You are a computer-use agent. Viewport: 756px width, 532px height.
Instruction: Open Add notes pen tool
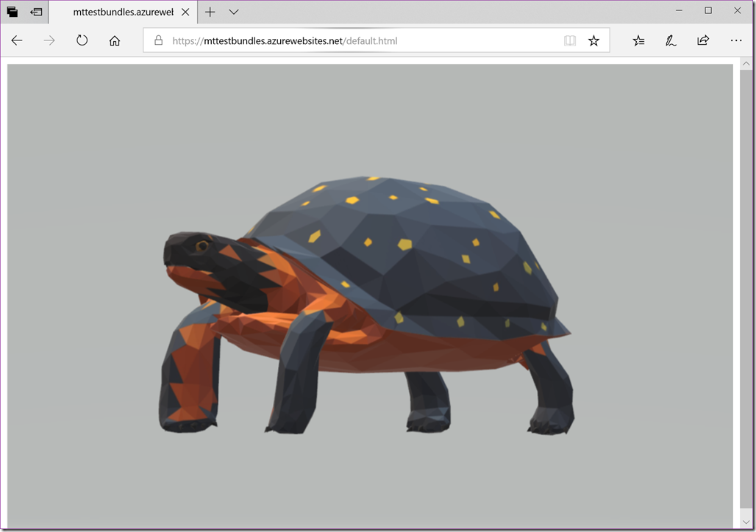[x=671, y=40]
